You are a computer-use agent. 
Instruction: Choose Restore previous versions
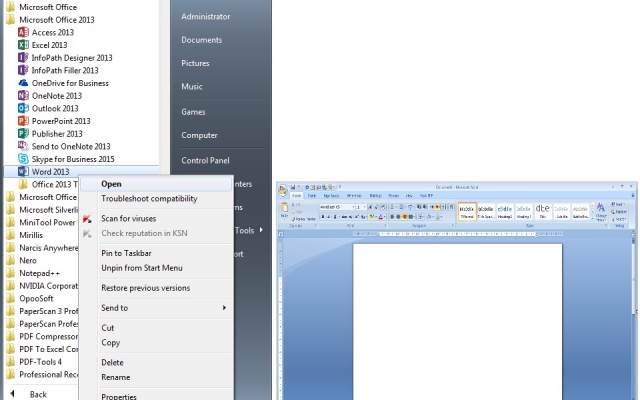pyautogui.click(x=146, y=288)
